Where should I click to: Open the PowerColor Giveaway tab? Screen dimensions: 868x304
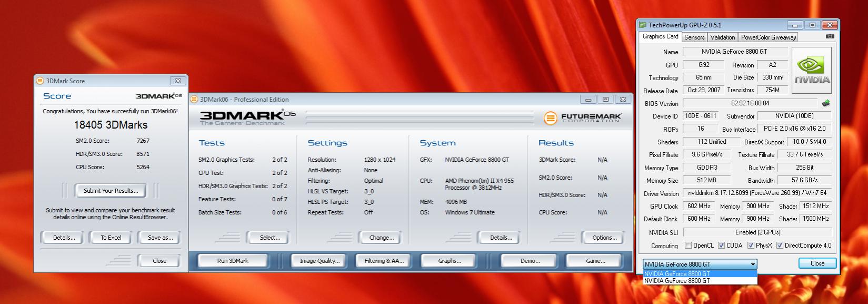[769, 37]
